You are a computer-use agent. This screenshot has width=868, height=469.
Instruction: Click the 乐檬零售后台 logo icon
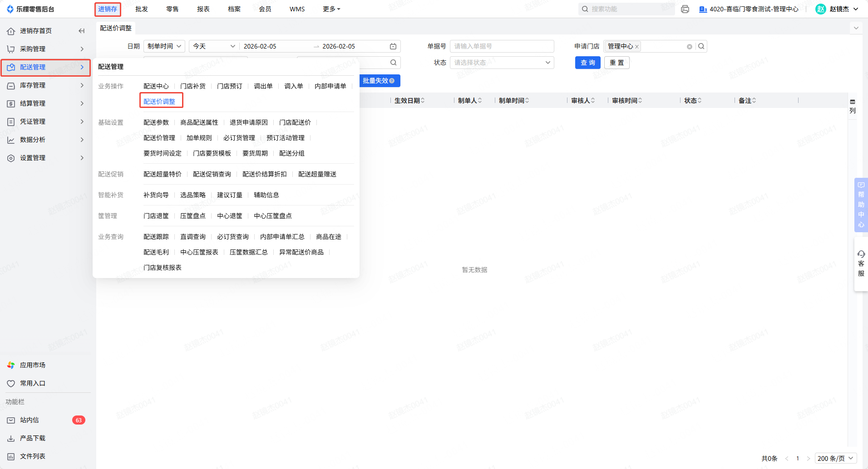[10, 9]
